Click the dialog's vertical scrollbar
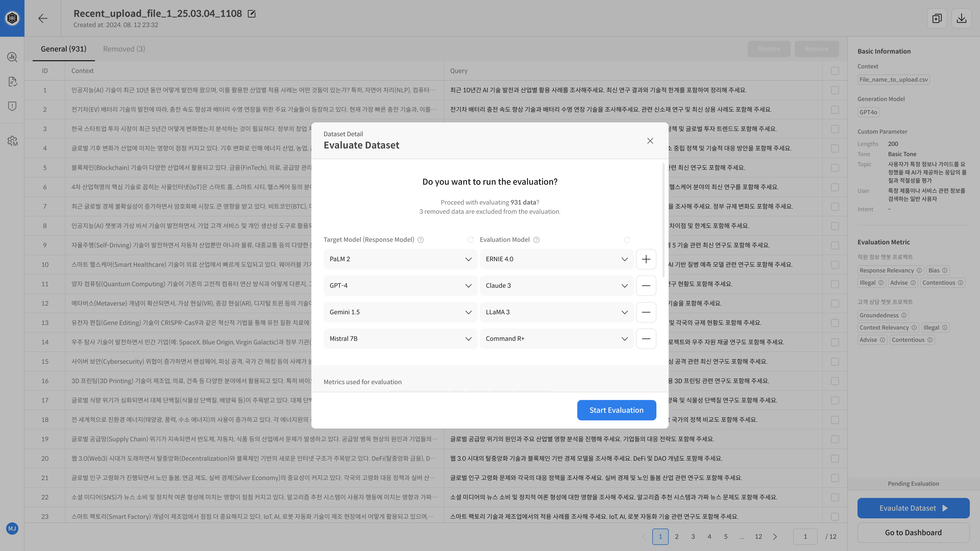 point(663,220)
